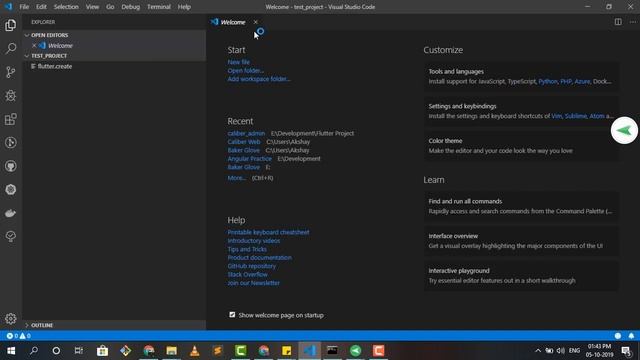Open the GitHub octocat activity bar view
The height and width of the screenshot is (360, 640).
coord(11,166)
